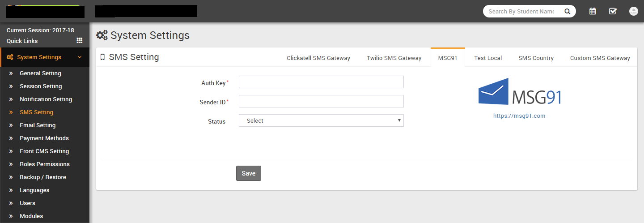Go to Email Setting in sidebar

coord(38,125)
